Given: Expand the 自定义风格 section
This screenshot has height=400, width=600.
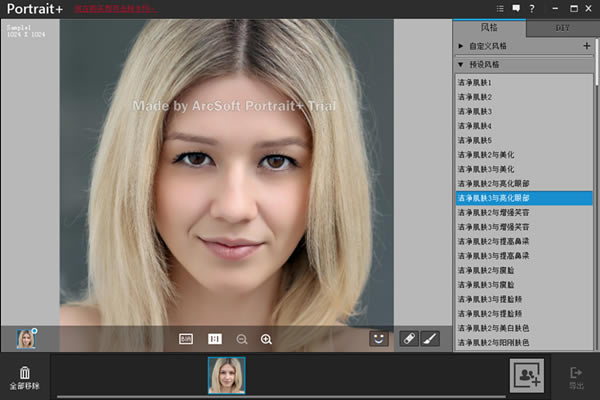Looking at the screenshot, I should 461,46.
